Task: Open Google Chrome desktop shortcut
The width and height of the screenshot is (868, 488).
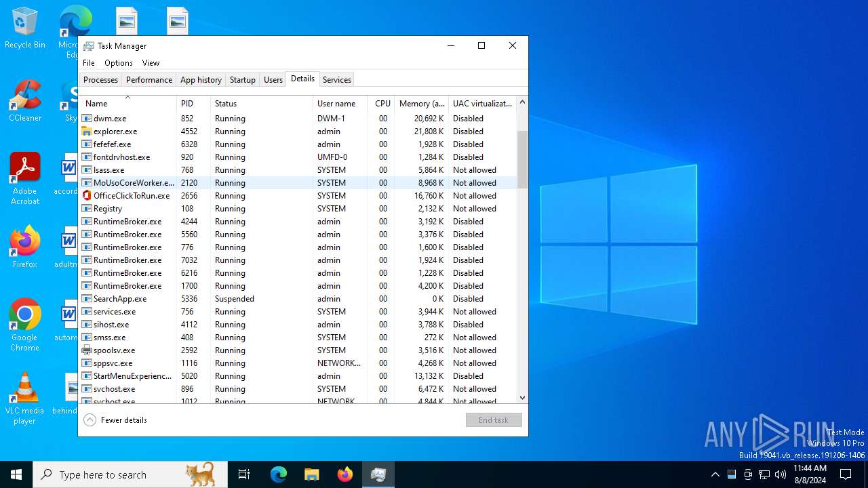Action: 25,325
